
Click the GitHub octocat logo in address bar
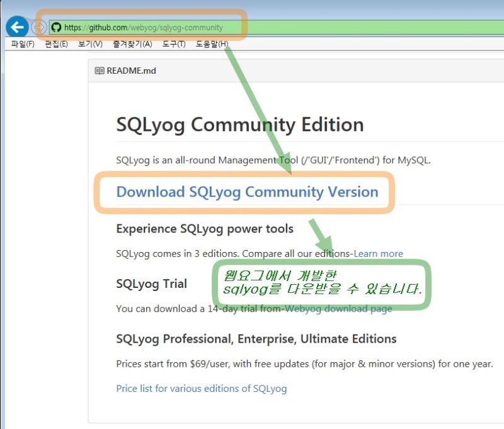point(57,27)
